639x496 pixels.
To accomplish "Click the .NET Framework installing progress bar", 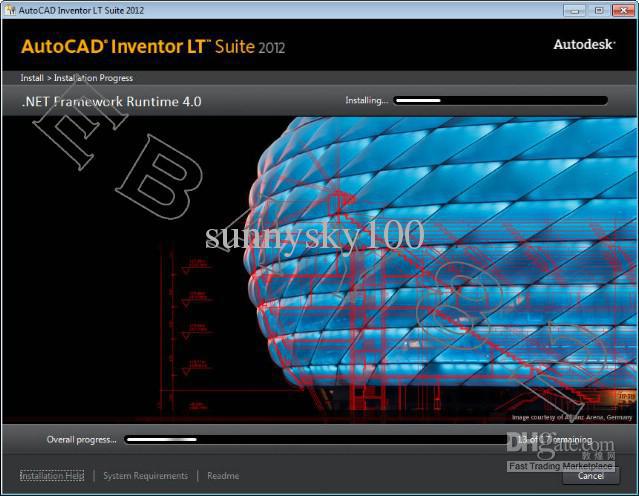I will point(500,101).
